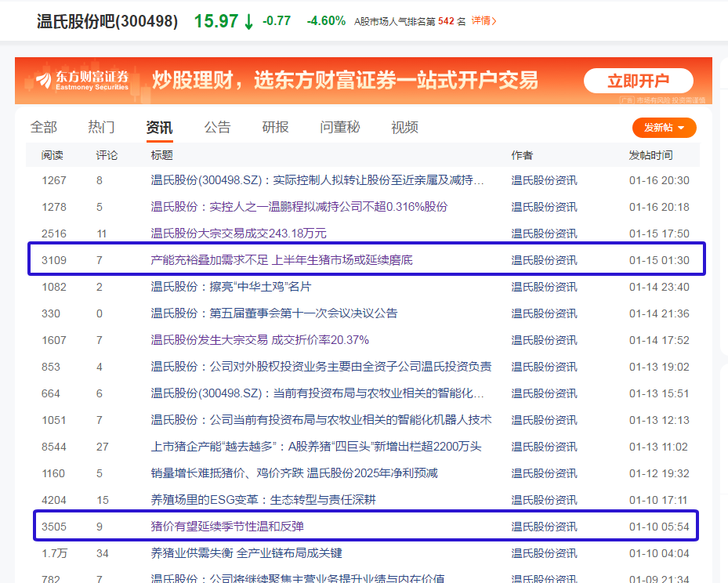Viewport: 728px width, 583px height.
Task: Click the 发帖时间 column header
Action: click(x=650, y=155)
